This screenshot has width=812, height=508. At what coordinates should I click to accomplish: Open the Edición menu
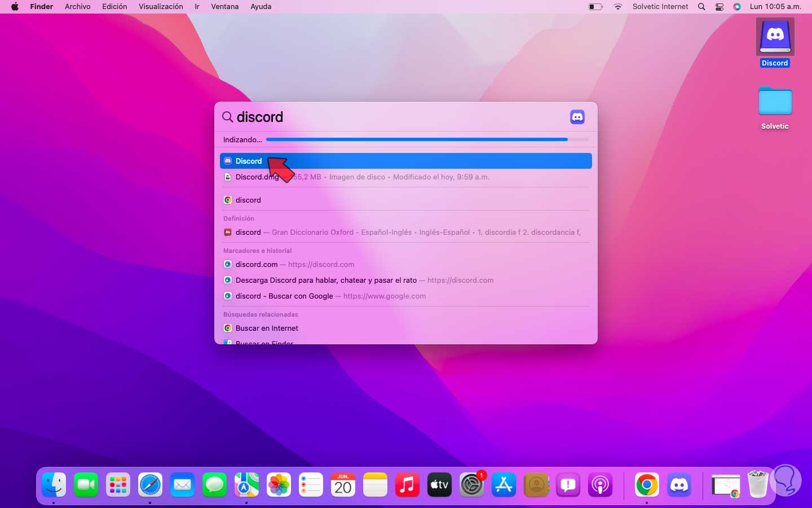click(114, 7)
